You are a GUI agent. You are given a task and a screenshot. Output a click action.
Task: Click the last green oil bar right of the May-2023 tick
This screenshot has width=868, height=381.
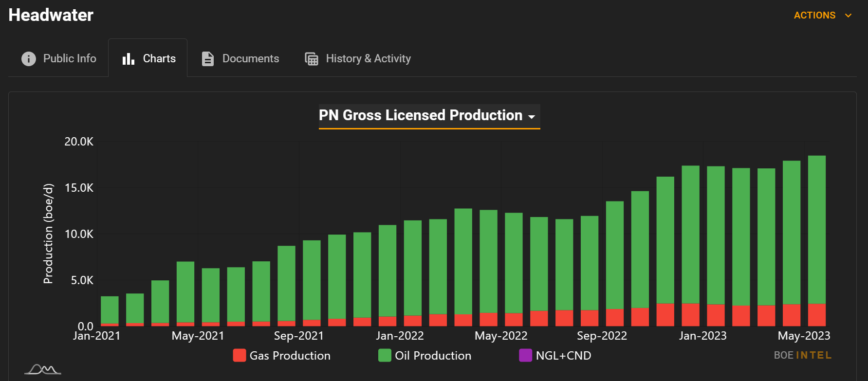(816, 230)
